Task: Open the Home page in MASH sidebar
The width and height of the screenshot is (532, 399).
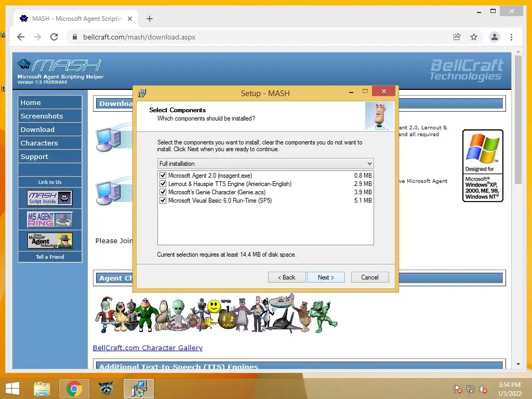Action: coord(50,102)
